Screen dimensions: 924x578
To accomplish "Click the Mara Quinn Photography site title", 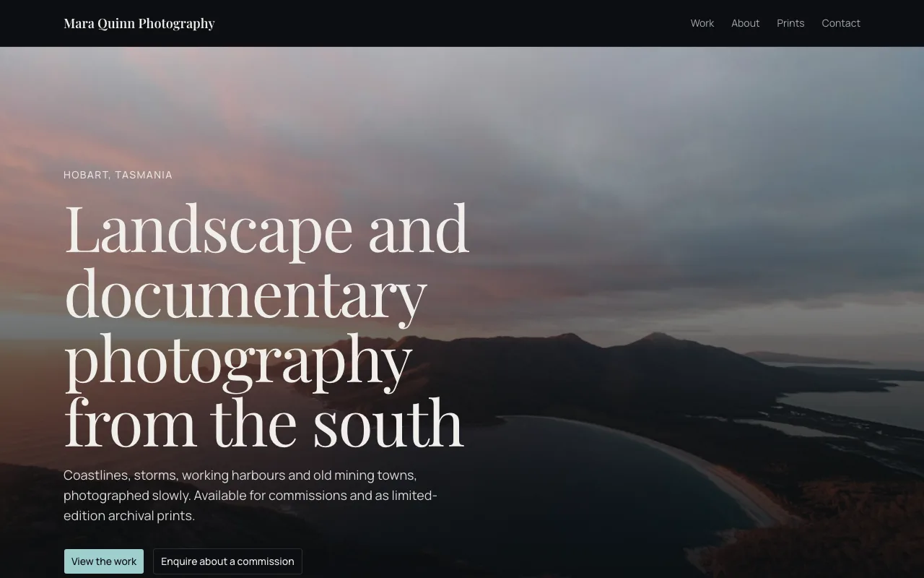I will 139,23.
